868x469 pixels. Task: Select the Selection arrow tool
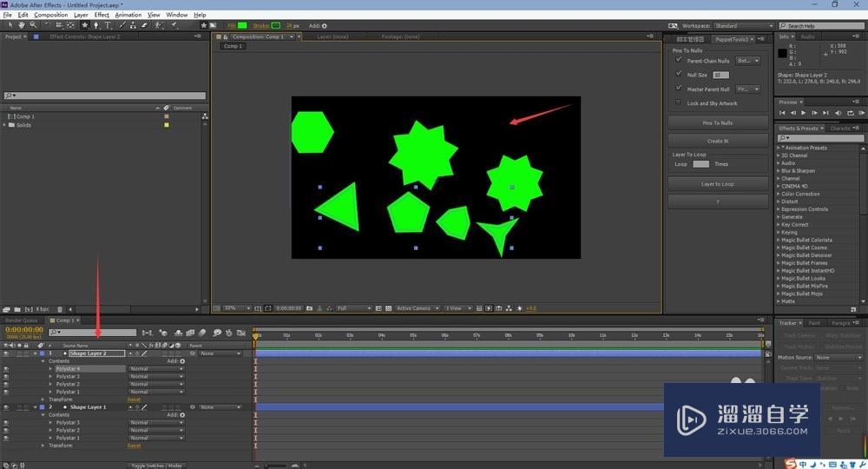pos(10,25)
